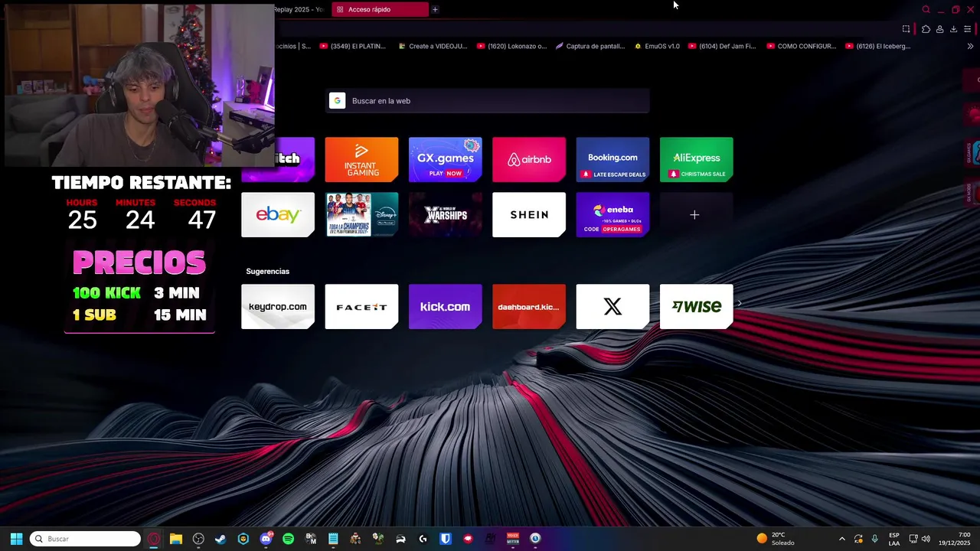This screenshot has width=980, height=551.
Task: Click the taskbar Buscar search box
Action: 85,539
